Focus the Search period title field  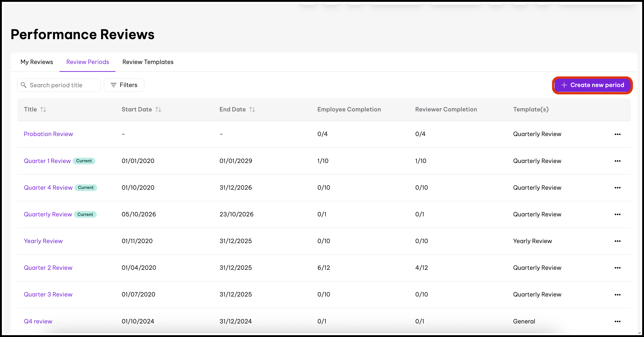(x=59, y=85)
